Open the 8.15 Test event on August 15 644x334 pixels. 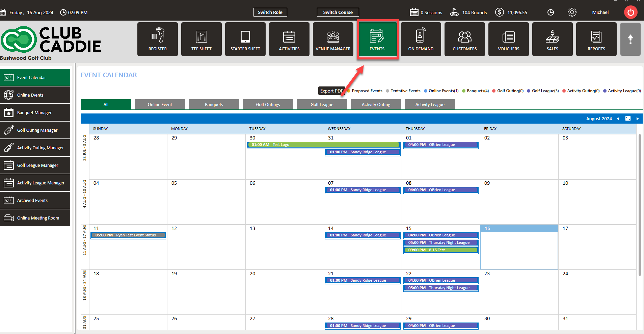click(440, 250)
